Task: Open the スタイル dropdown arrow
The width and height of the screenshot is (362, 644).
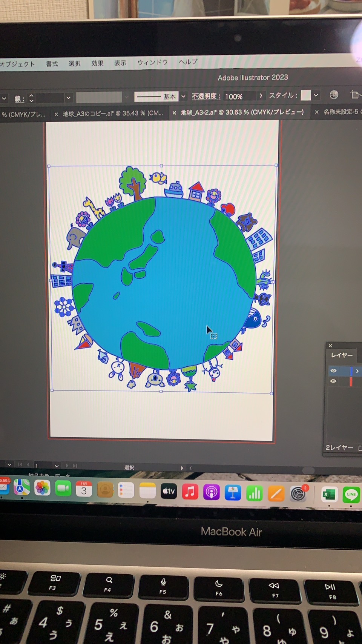Action: click(x=316, y=95)
